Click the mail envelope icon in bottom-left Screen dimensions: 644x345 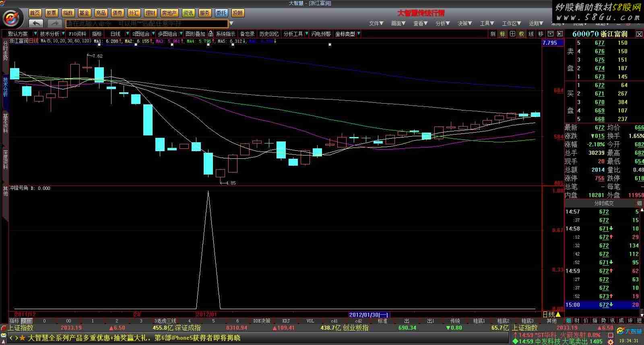pyautogui.click(x=4, y=336)
